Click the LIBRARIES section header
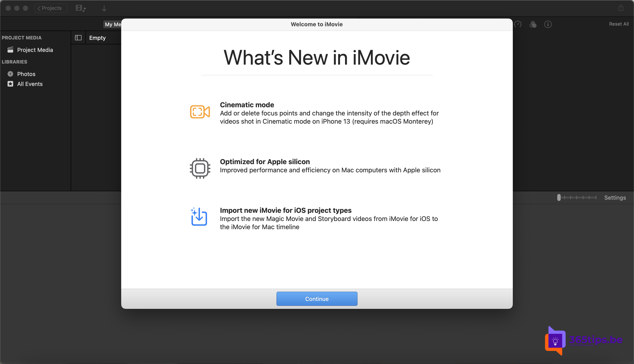634x364 pixels. click(14, 62)
